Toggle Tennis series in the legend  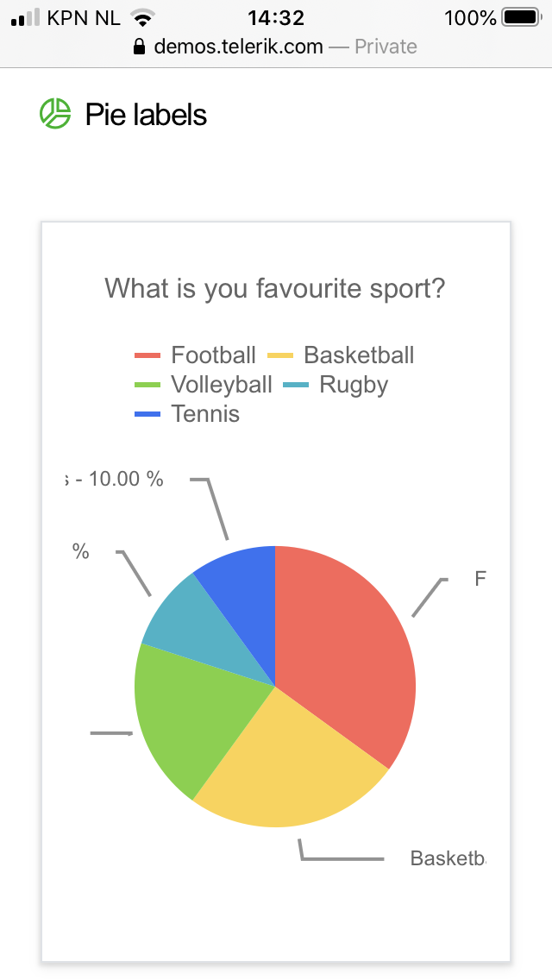coord(205,414)
